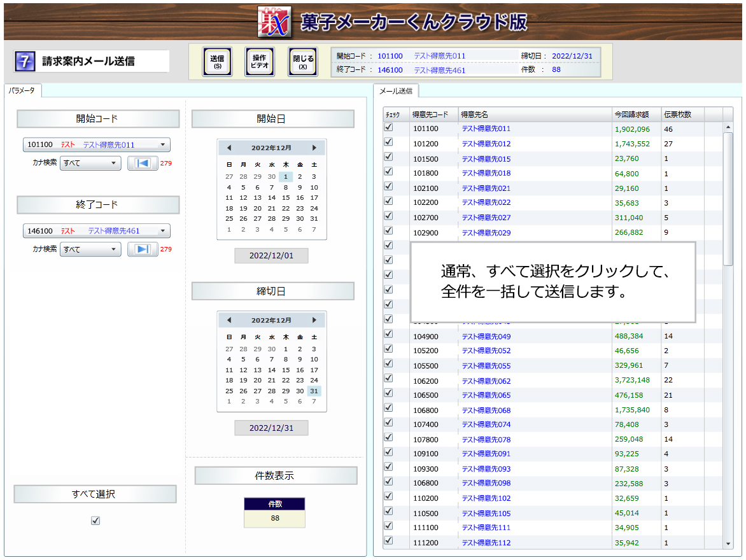Uncheck the row for 106200 テスト得意先062
The image size is (746, 560).
click(389, 378)
